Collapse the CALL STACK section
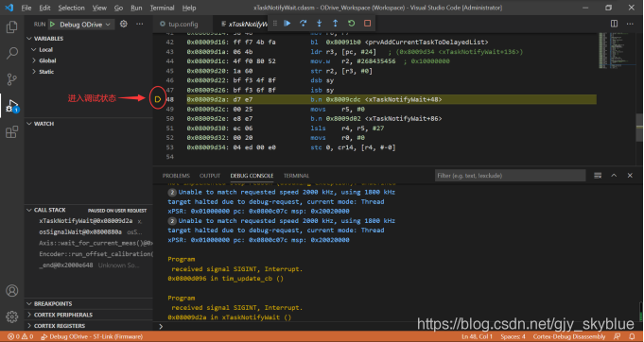Screen dimensions: 644x342 tap(46, 210)
